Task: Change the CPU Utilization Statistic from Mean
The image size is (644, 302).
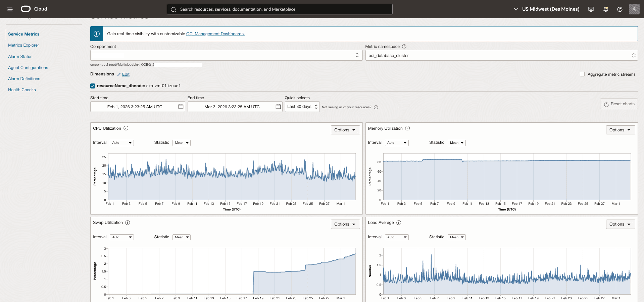Action: [x=181, y=142]
